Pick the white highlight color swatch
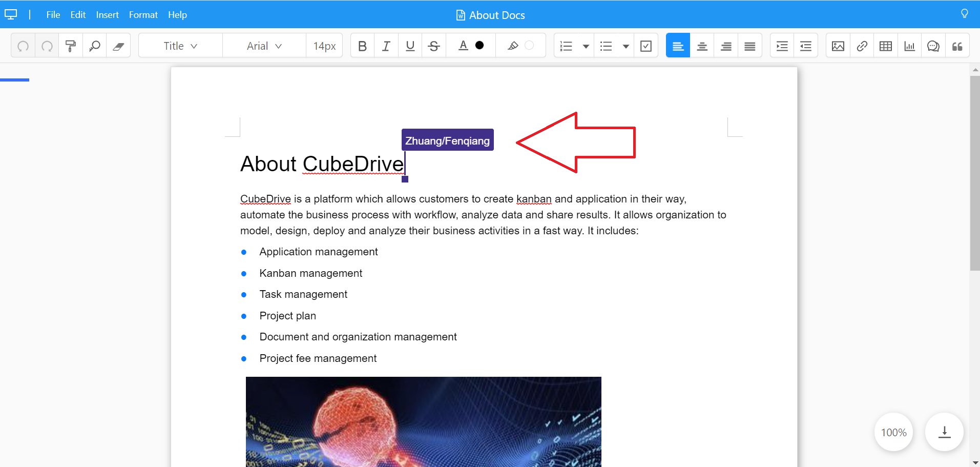980x467 pixels. point(529,45)
